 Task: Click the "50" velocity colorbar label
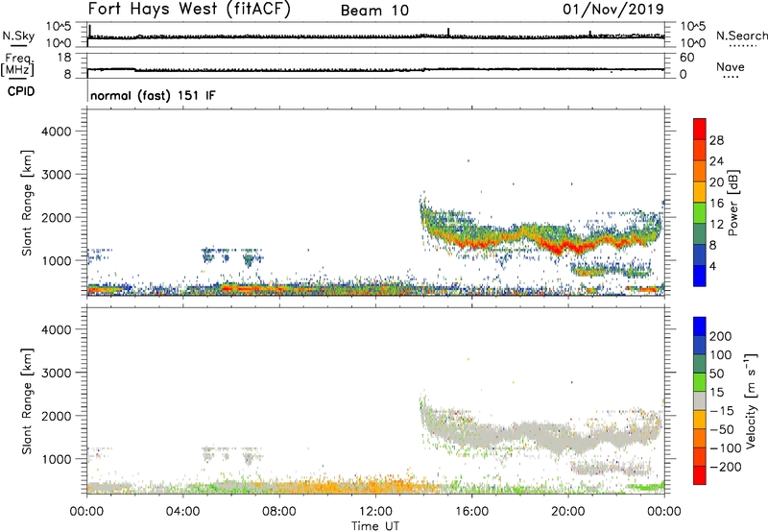click(x=716, y=374)
